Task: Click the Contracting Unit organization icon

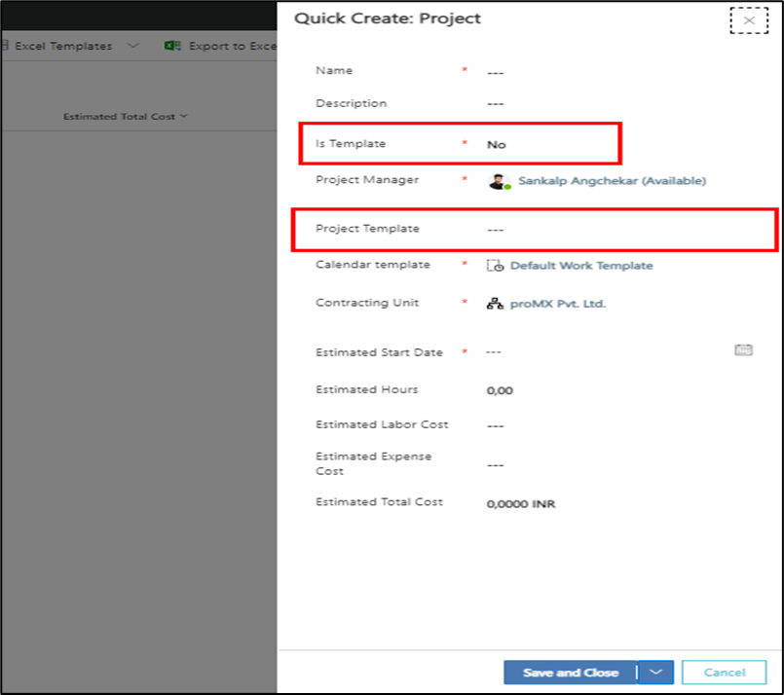Action: click(x=495, y=304)
